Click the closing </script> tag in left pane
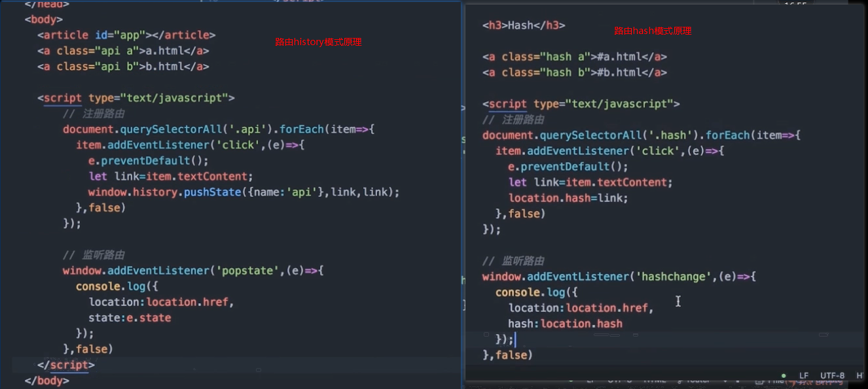 [x=66, y=365]
